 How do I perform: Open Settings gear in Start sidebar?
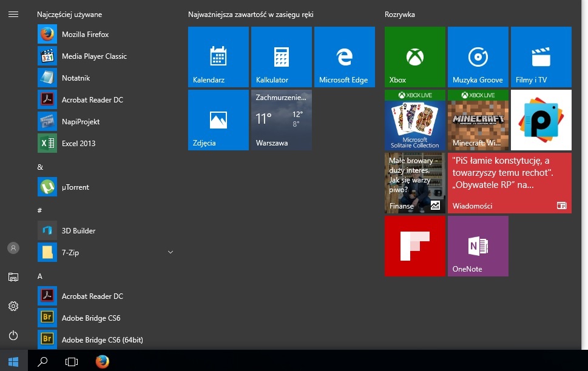tap(13, 306)
